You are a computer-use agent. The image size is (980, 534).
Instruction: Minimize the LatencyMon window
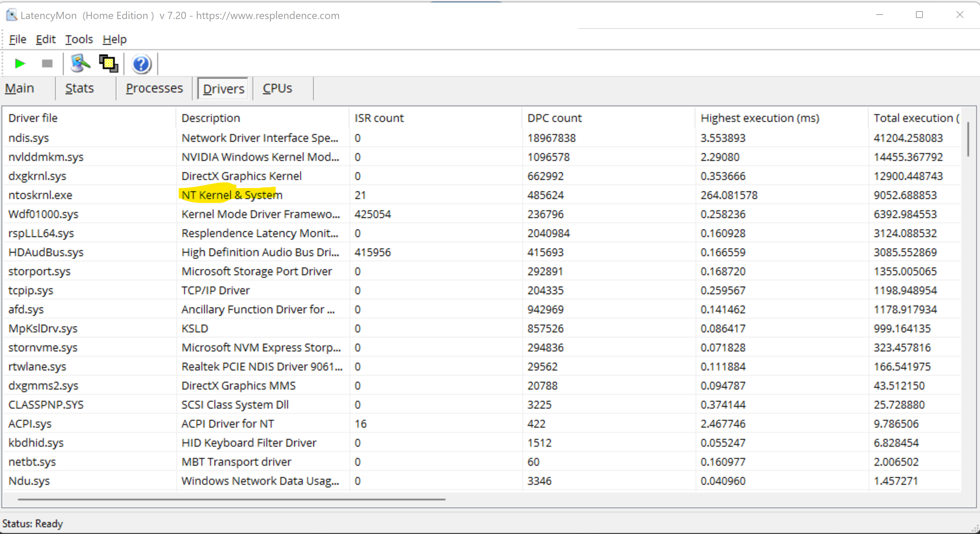click(879, 15)
